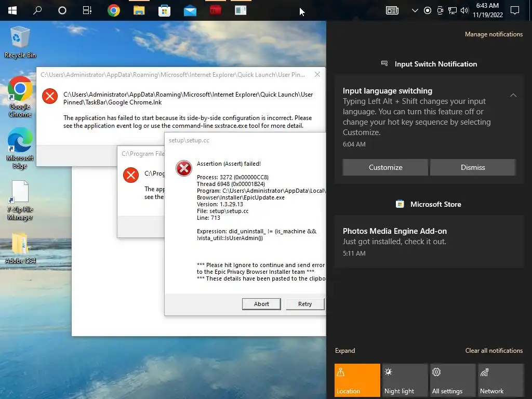Open the volume speaker tray icon
The image size is (532, 399).
pos(464,10)
